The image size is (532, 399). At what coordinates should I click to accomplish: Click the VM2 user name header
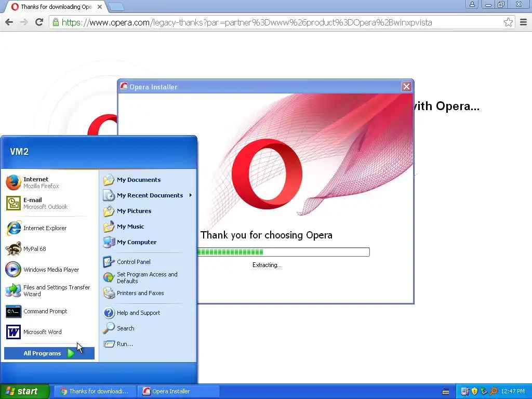tap(19, 152)
